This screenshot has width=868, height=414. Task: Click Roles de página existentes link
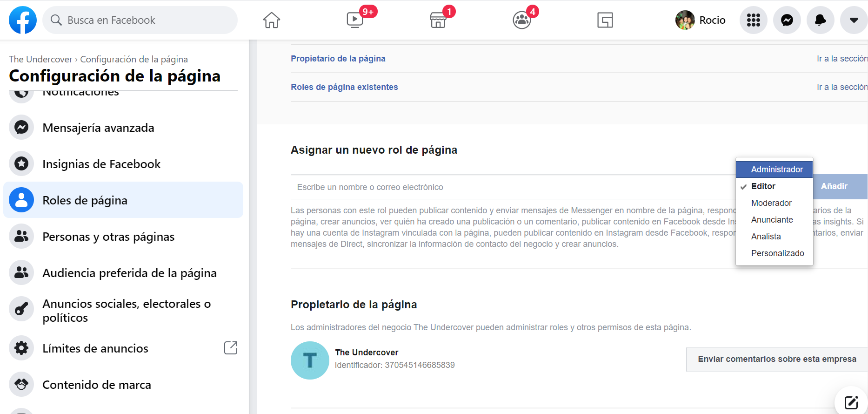(344, 87)
